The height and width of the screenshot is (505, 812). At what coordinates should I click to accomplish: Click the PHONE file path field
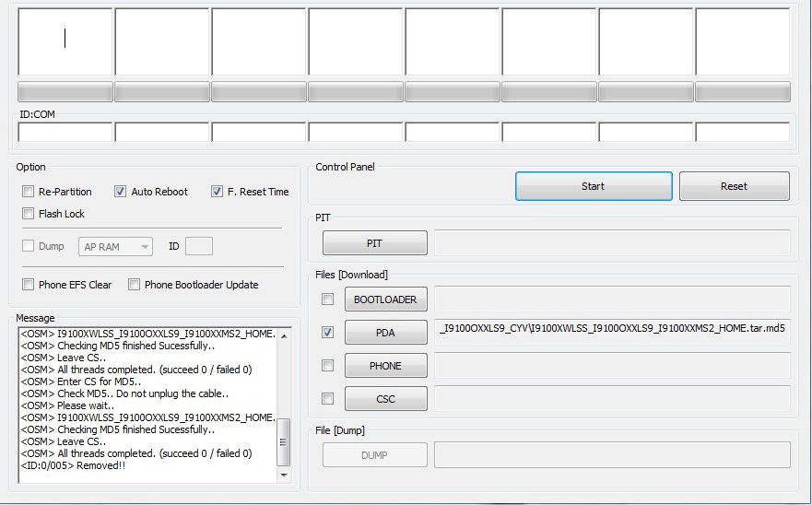pyautogui.click(x=612, y=365)
